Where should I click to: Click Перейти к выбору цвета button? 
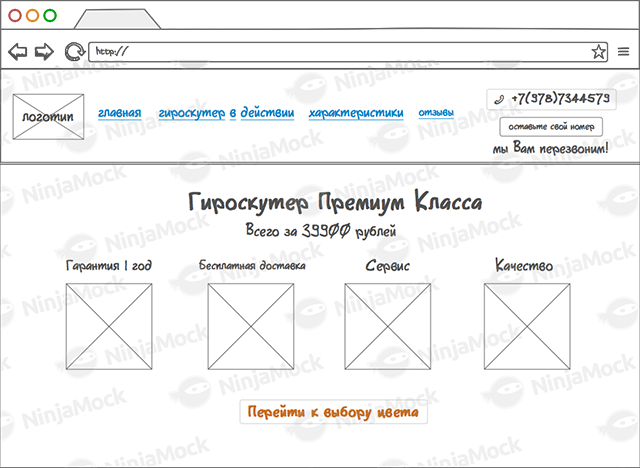333,412
